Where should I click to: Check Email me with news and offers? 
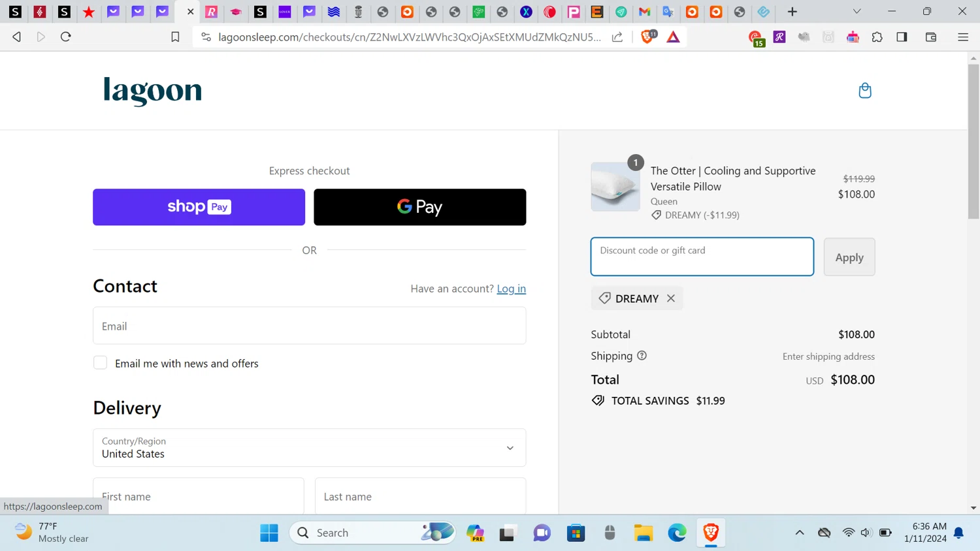point(100,363)
